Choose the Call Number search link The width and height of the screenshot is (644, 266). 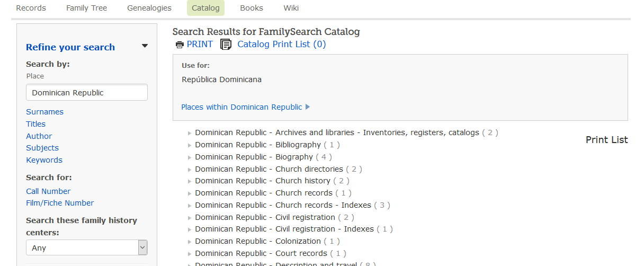48,191
